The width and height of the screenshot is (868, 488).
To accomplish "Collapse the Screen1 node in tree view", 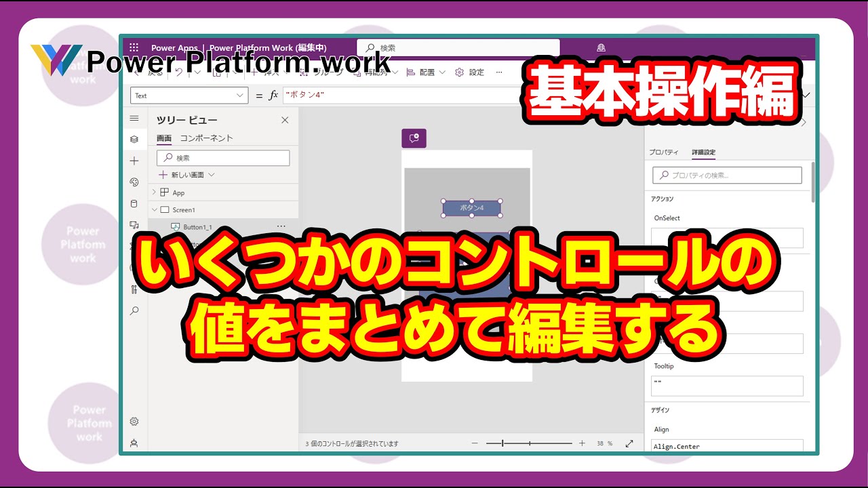I will point(154,210).
